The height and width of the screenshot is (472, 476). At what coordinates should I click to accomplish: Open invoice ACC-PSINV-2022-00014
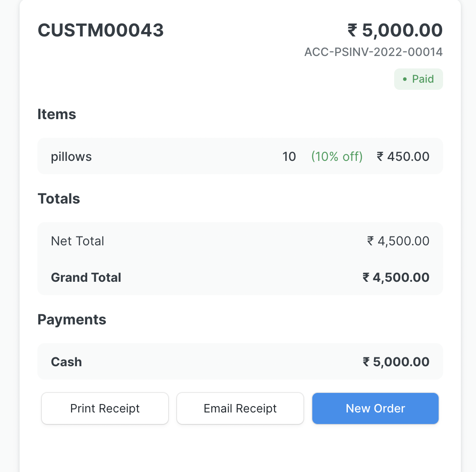point(373,52)
